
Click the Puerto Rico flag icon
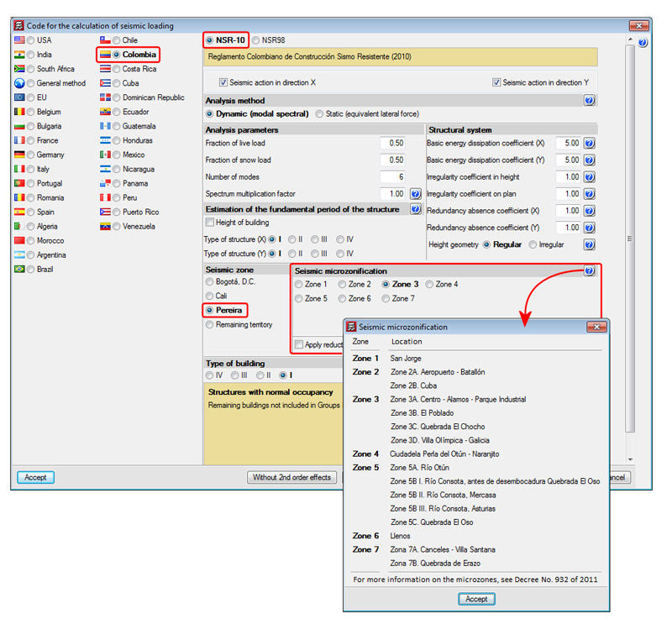pyautogui.click(x=105, y=212)
